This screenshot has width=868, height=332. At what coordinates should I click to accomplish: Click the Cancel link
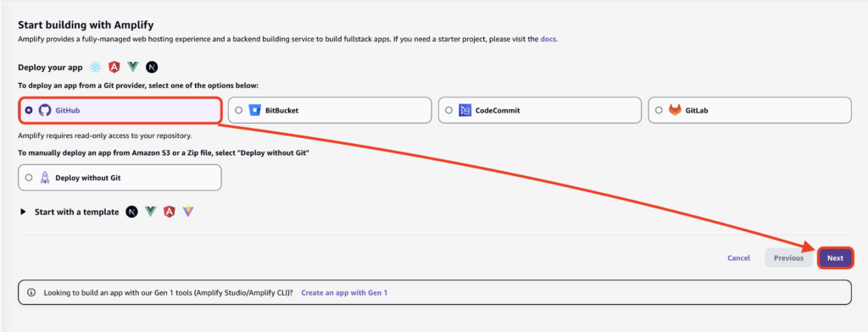738,257
